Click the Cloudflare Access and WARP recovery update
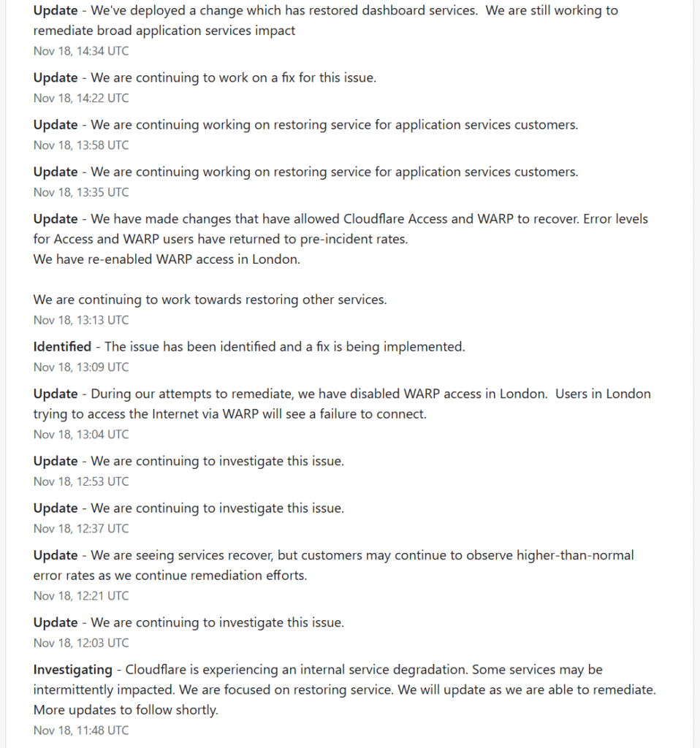 pos(340,228)
